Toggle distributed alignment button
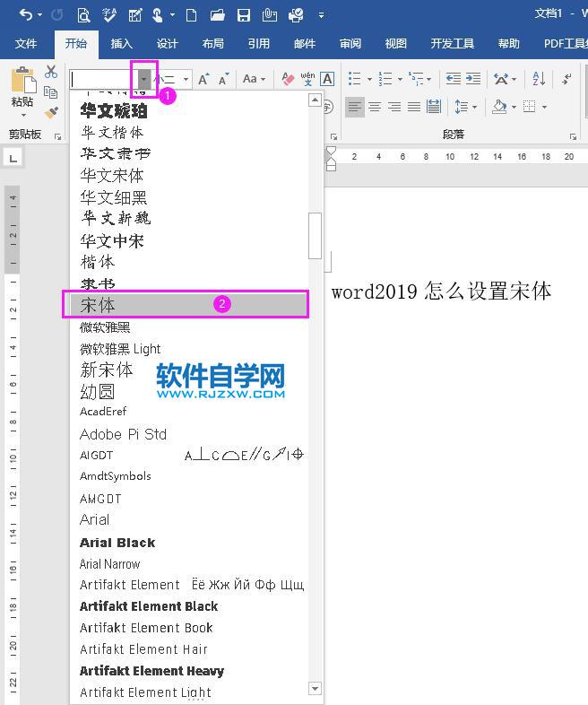Viewport: 588px width, 705px height. tap(434, 107)
